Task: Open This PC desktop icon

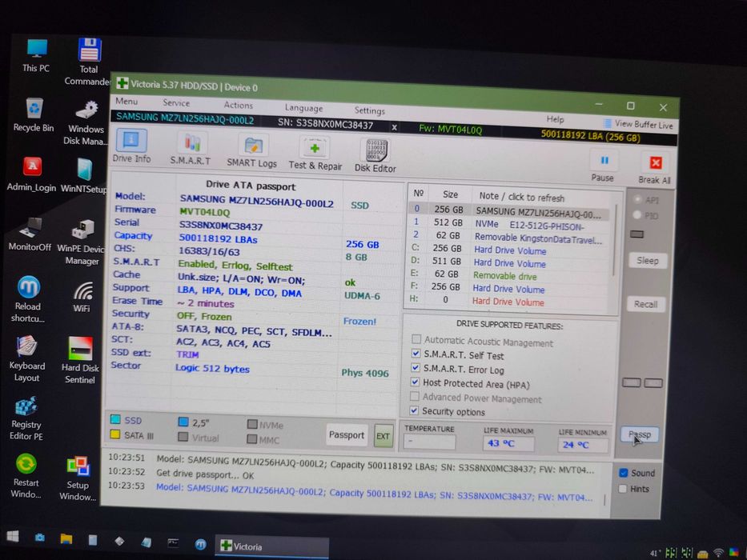Action: [36, 55]
